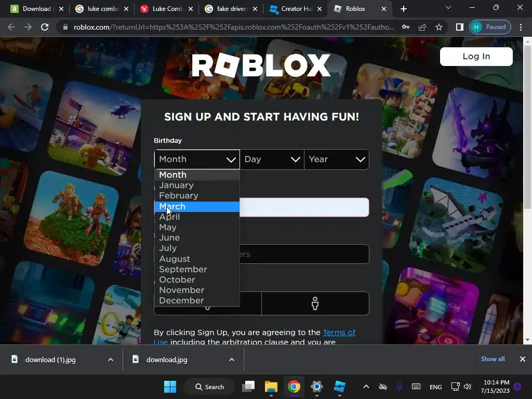Open the Day birthday dropdown

click(x=272, y=159)
